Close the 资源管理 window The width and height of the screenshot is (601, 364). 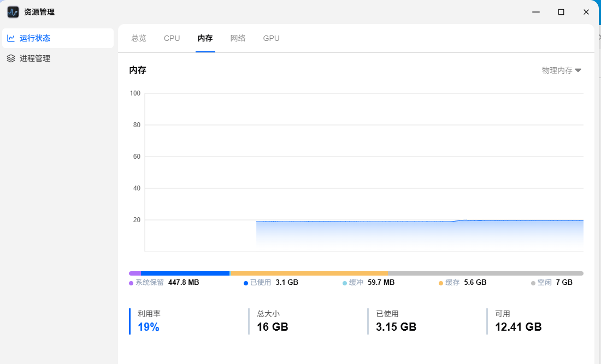click(586, 12)
